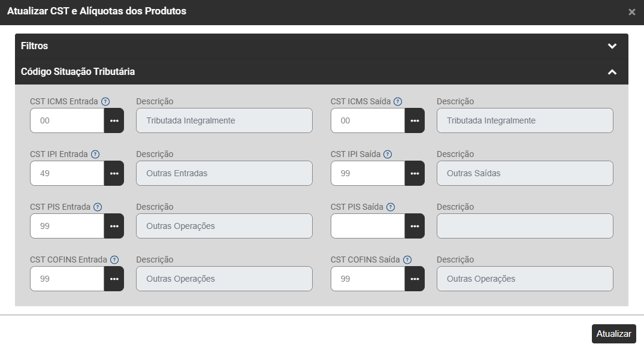
Task: Open CST PIS Entrada lookup ellipsis button
Action: pos(114,226)
